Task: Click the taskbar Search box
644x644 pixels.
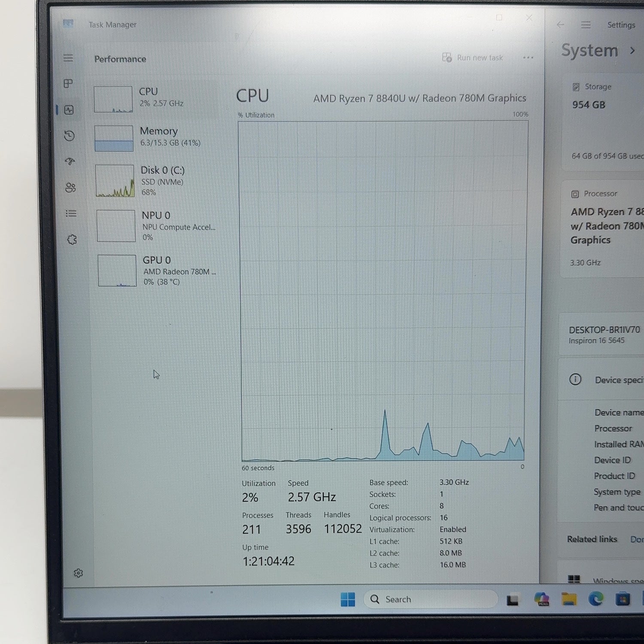Action: pyautogui.click(x=431, y=599)
